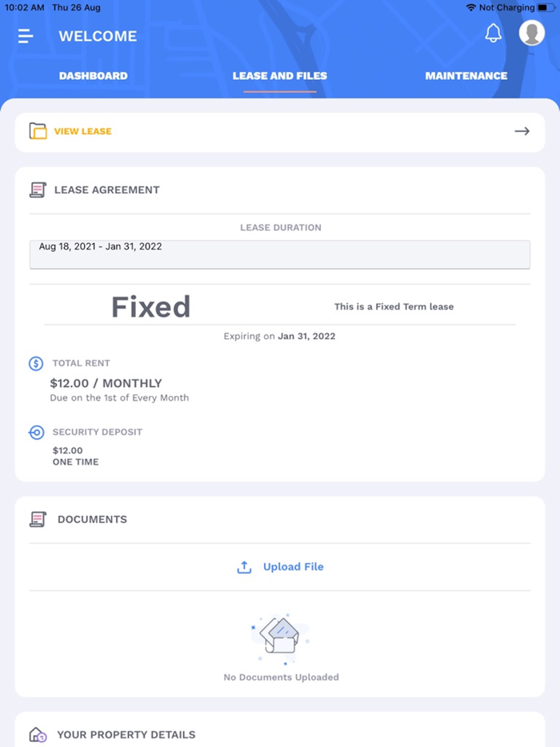Click the Expiring on Jan 31, 2022 text

click(x=280, y=336)
